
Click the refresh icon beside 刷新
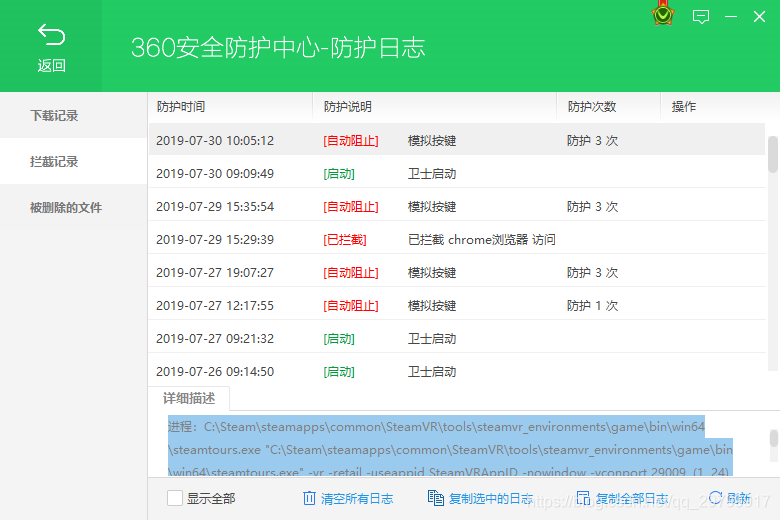[715, 497]
